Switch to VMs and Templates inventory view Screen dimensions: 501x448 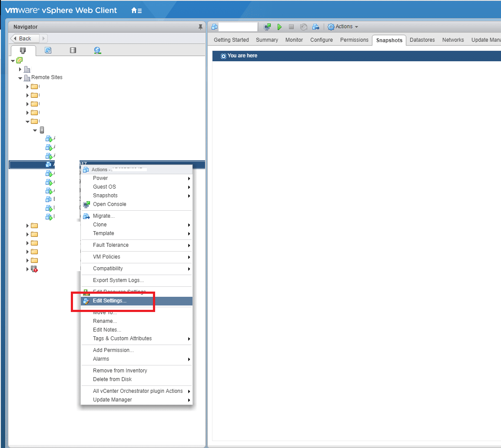point(48,50)
